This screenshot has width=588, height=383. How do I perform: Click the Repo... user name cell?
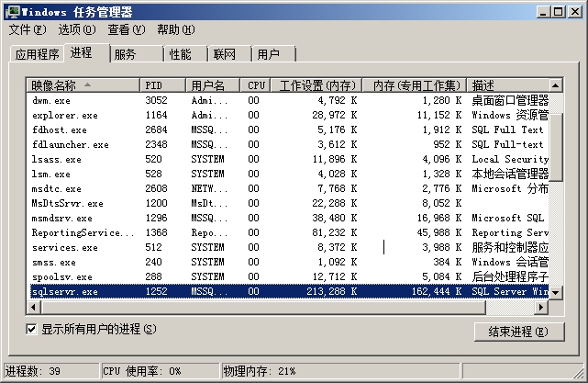coord(209,232)
